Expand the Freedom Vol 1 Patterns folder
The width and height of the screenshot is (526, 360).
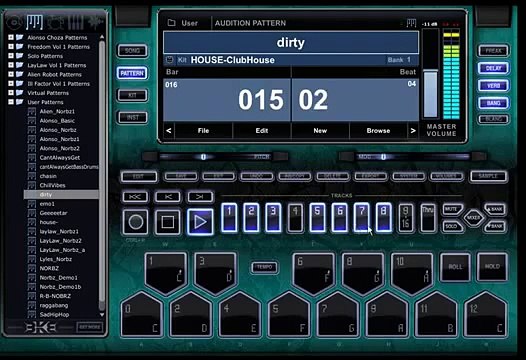tap(11, 47)
